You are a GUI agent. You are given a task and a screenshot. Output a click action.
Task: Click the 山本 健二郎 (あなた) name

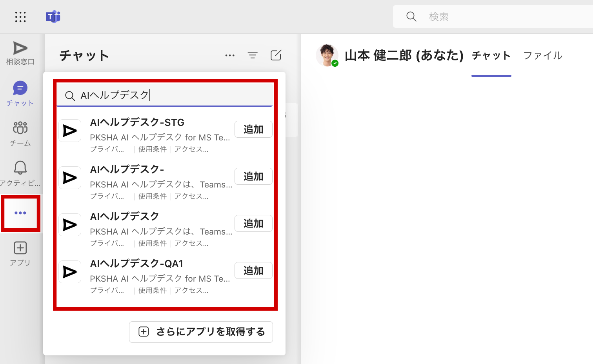404,56
